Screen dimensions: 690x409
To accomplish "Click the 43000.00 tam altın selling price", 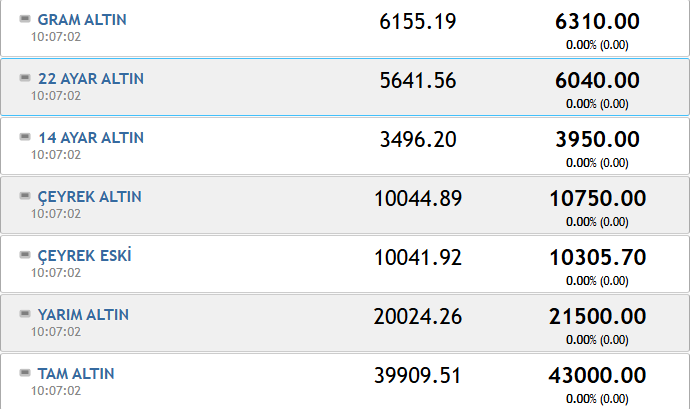I will click(597, 376).
